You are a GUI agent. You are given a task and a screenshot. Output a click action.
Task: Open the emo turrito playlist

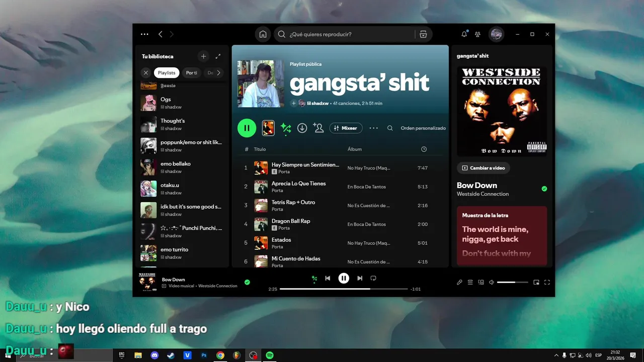tap(182, 253)
